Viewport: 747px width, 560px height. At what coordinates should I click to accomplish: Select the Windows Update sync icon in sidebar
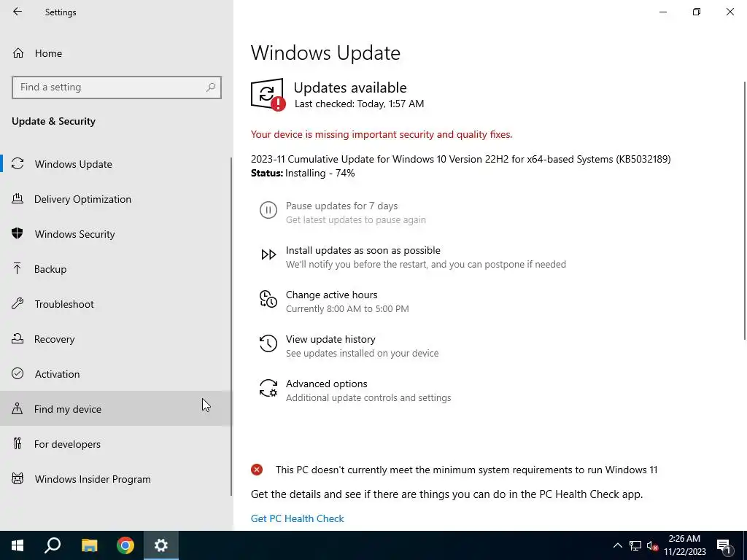[18, 164]
